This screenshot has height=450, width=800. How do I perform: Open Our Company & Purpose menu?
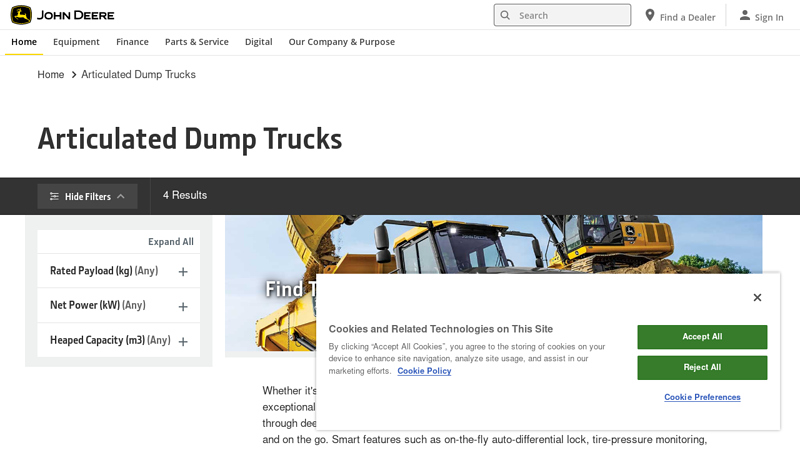pyautogui.click(x=342, y=42)
